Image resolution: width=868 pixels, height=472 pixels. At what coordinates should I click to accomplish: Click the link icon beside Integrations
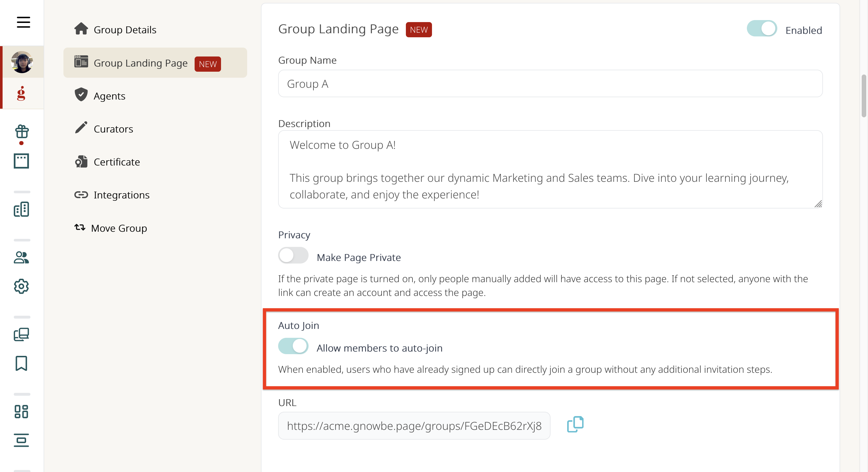(81, 195)
